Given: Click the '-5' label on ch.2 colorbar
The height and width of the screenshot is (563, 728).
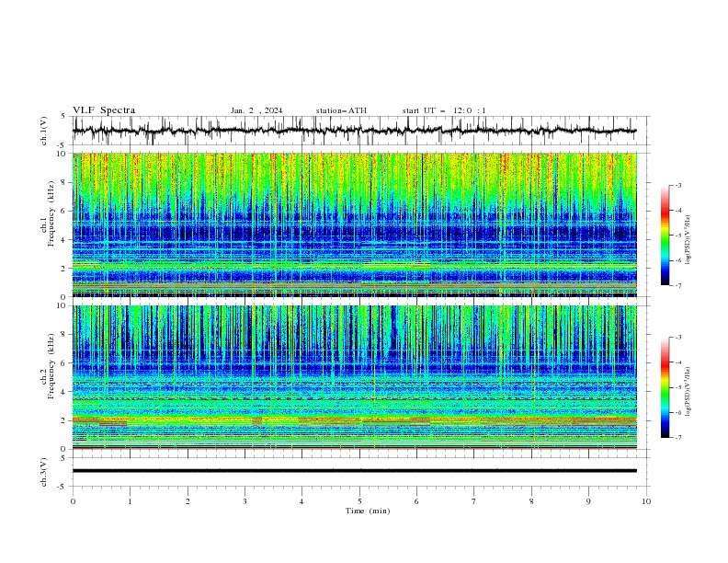Looking at the screenshot, I should click(x=678, y=387).
